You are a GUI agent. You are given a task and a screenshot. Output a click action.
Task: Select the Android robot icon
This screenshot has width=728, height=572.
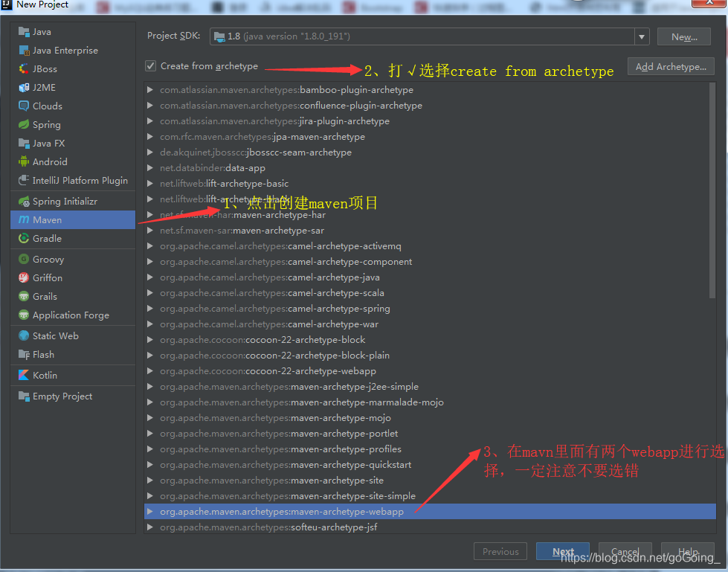click(x=24, y=161)
